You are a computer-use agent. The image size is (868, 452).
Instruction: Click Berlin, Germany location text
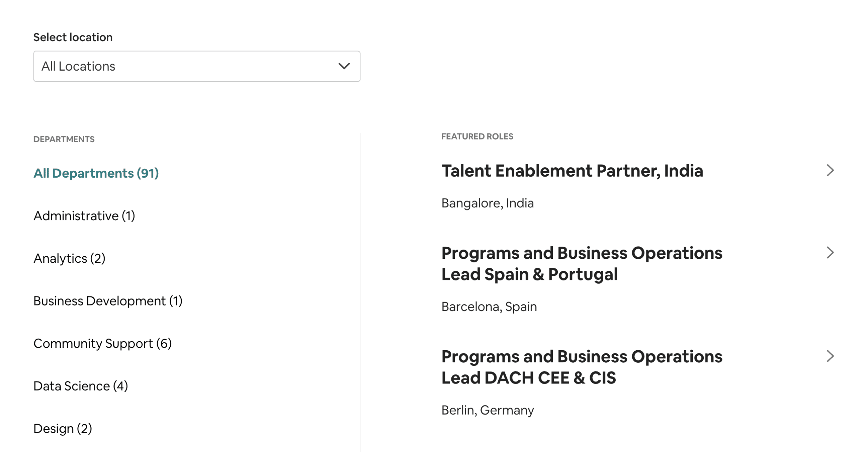487,410
